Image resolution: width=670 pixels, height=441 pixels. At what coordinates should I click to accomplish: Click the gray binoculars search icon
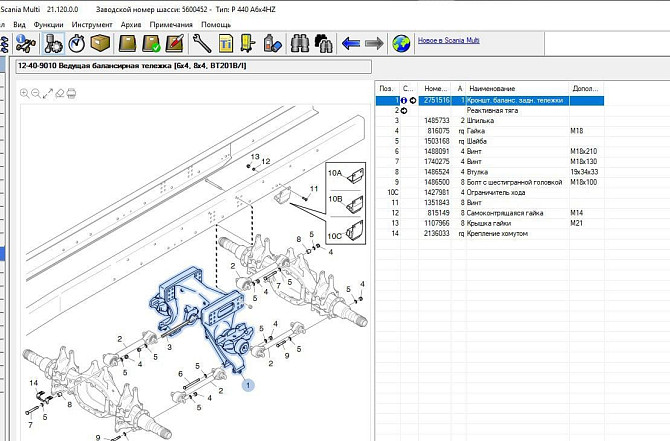(x=300, y=44)
